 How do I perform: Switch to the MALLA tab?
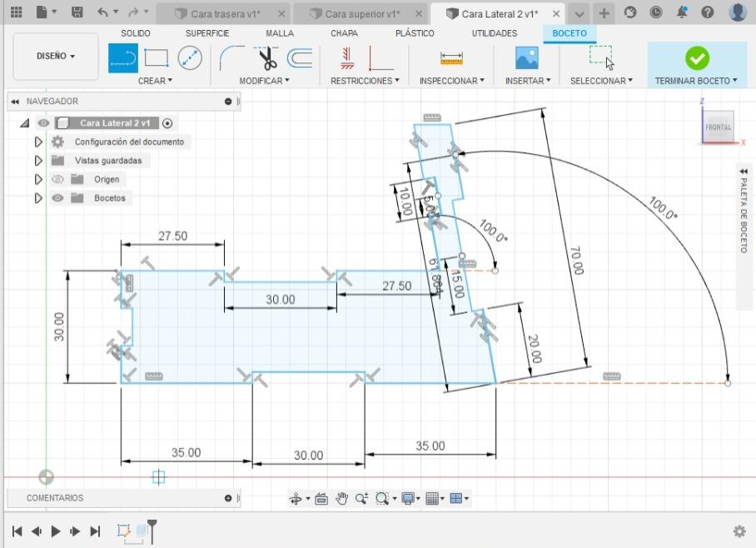(x=280, y=33)
